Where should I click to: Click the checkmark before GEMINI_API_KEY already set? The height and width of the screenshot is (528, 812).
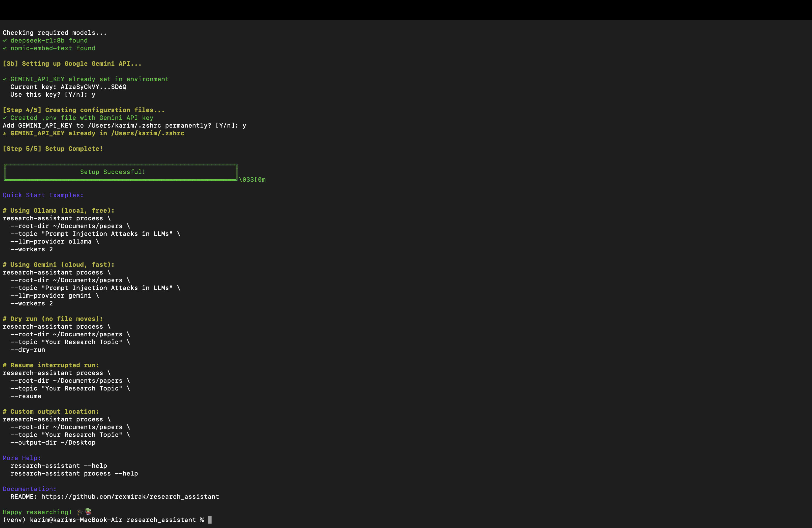(x=5, y=79)
